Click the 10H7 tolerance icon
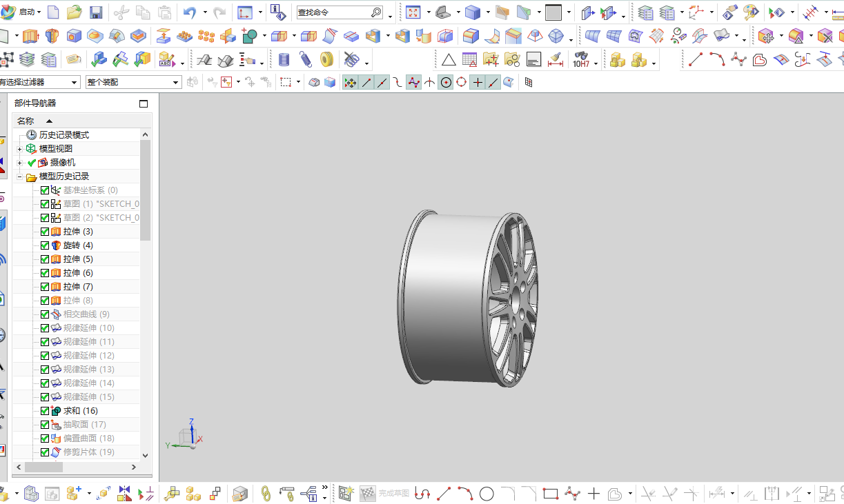 (581, 61)
